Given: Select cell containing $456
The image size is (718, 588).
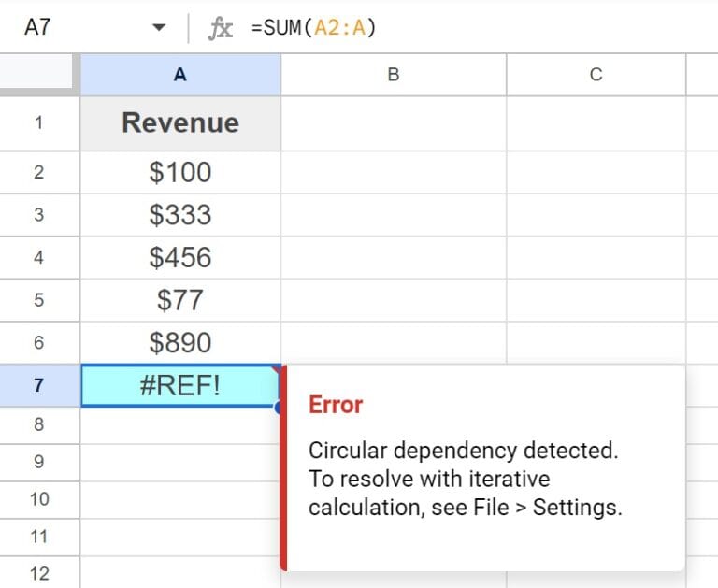Looking at the screenshot, I should pos(180,257).
